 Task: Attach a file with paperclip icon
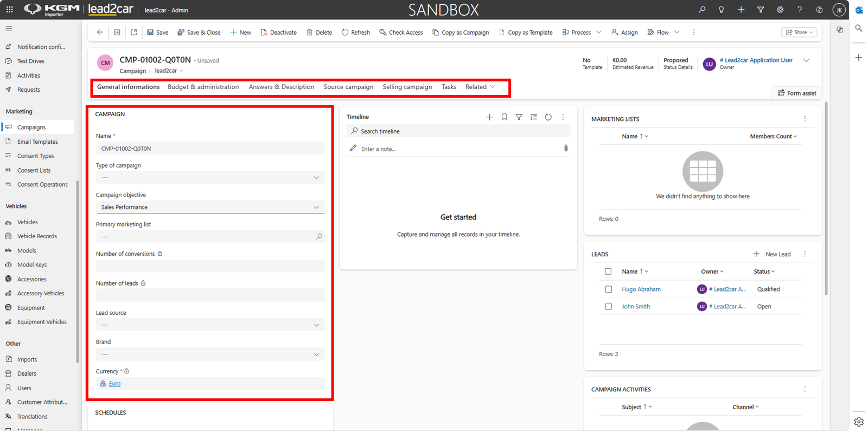(x=566, y=148)
